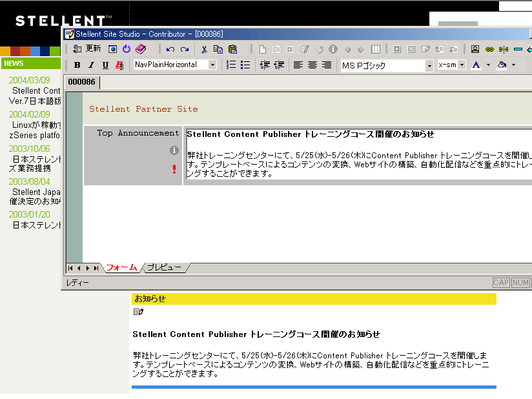The height and width of the screenshot is (399, 532).
Task: Insert hyperlink with chain icon
Action: pyautogui.click(x=489, y=50)
